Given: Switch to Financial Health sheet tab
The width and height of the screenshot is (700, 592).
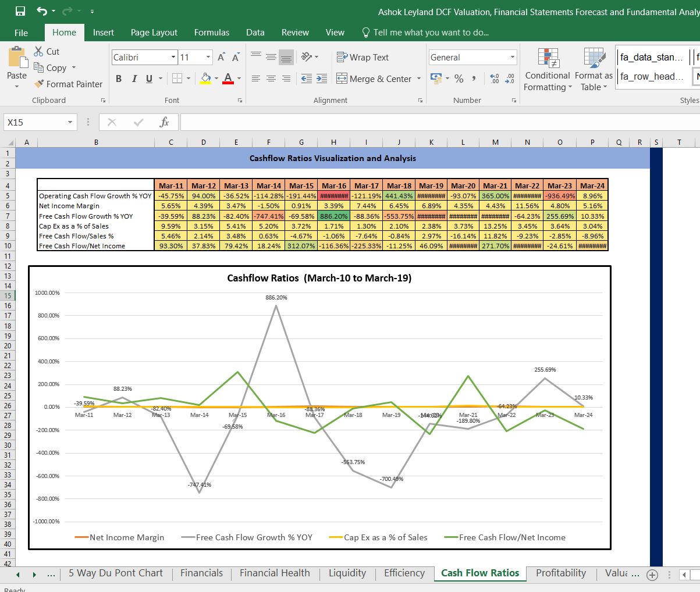Looking at the screenshot, I should 275,573.
